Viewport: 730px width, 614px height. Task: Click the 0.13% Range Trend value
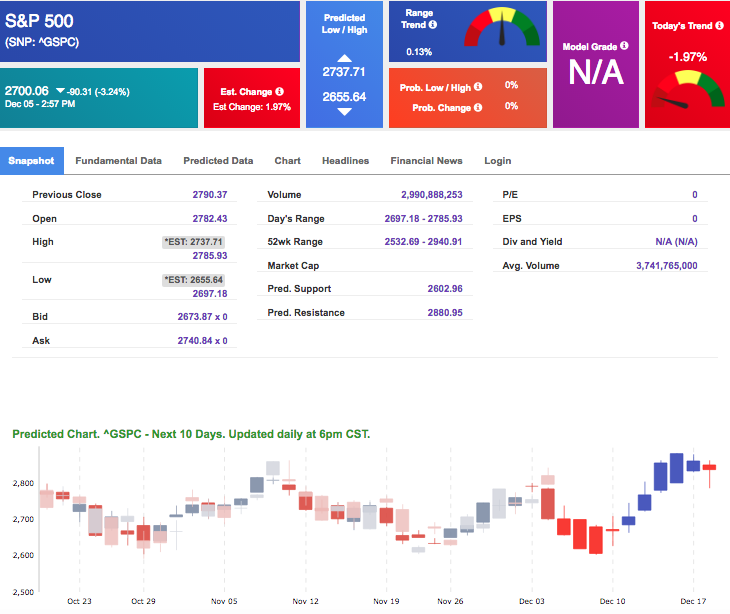click(x=419, y=52)
